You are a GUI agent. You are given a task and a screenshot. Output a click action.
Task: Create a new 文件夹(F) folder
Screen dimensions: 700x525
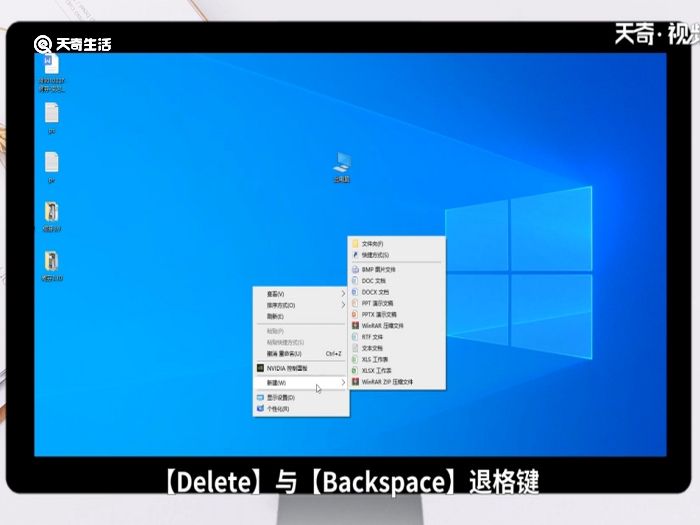[x=396, y=244]
